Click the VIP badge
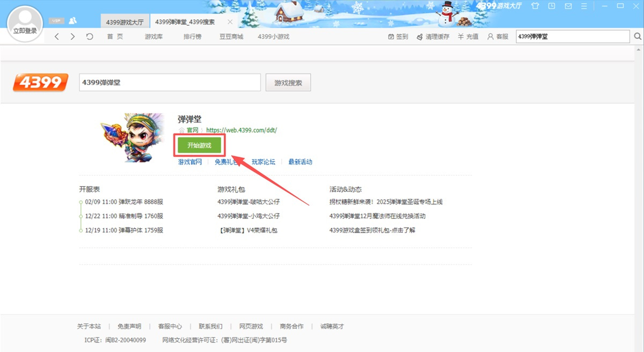644x352 pixels. 56,21
